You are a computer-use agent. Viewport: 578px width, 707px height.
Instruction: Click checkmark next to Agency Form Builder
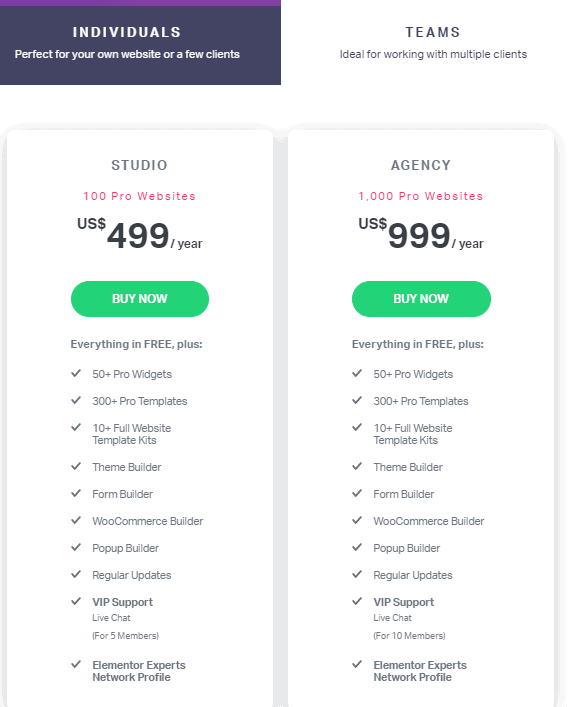(x=357, y=493)
